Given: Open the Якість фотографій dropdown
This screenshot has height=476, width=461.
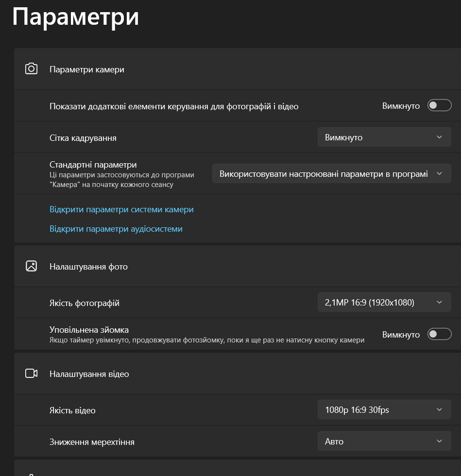Looking at the screenshot, I should 384,302.
